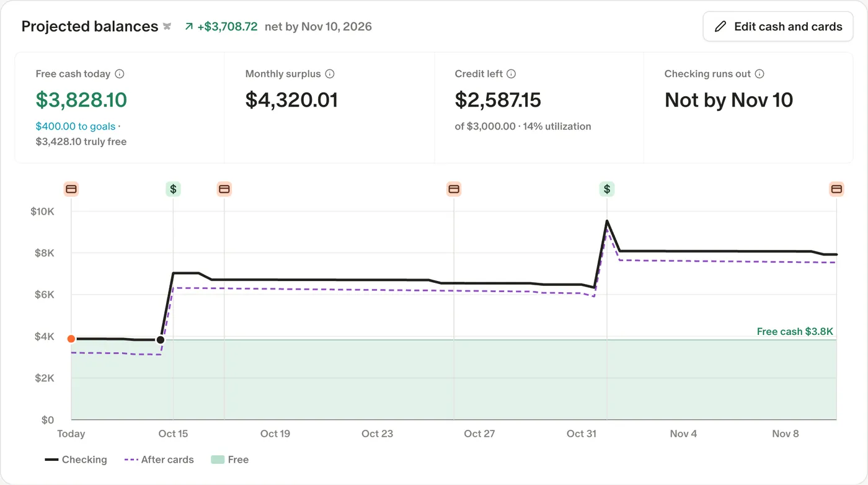The height and width of the screenshot is (485, 868).
Task: Toggle the Checking series in the legend
Action: pyautogui.click(x=76, y=460)
